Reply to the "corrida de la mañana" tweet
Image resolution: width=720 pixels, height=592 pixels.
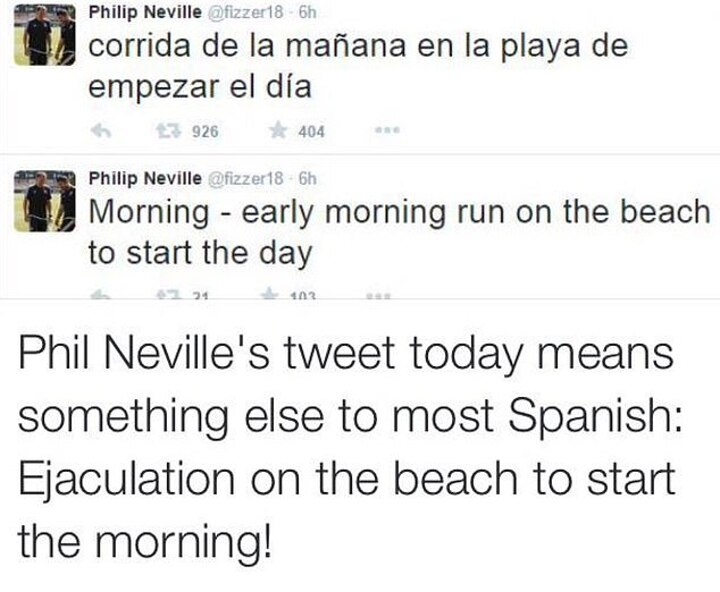(x=99, y=130)
